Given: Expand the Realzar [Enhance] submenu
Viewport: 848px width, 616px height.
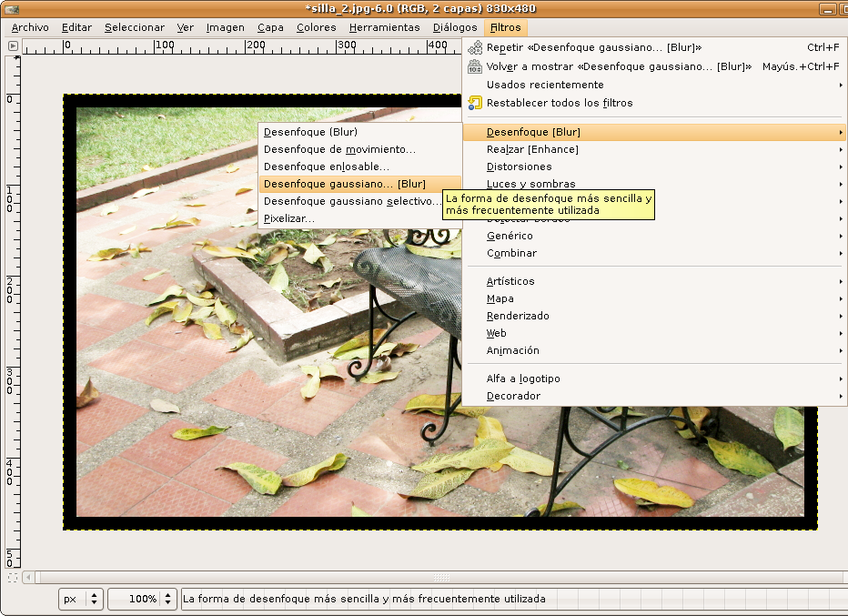Looking at the screenshot, I should click(655, 149).
